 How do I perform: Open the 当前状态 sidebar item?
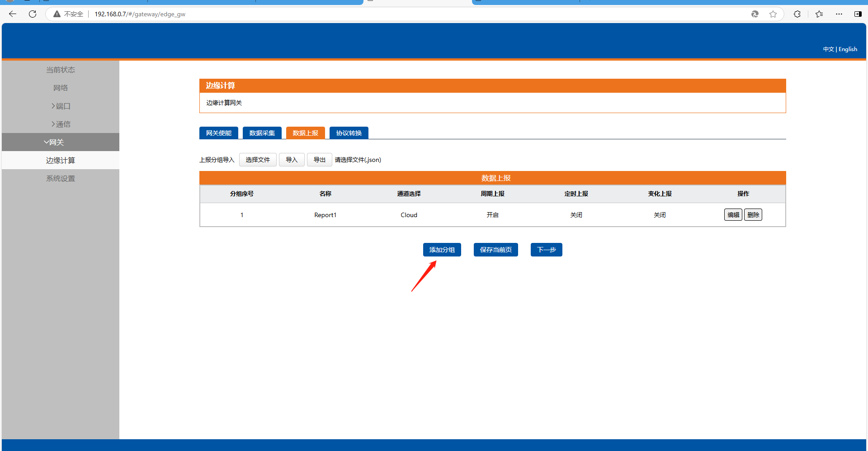(x=61, y=70)
